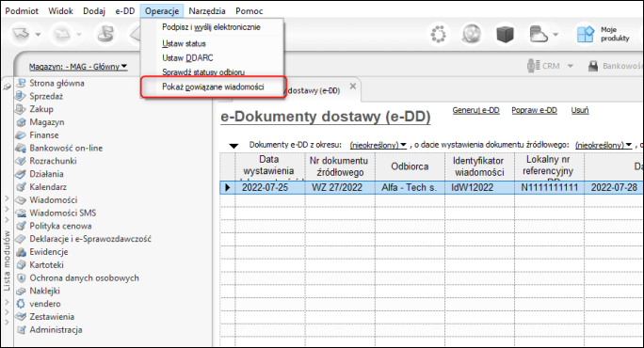Toggle the filter panel triangle expander
Viewport: 644px width, 348px height.
[233, 145]
